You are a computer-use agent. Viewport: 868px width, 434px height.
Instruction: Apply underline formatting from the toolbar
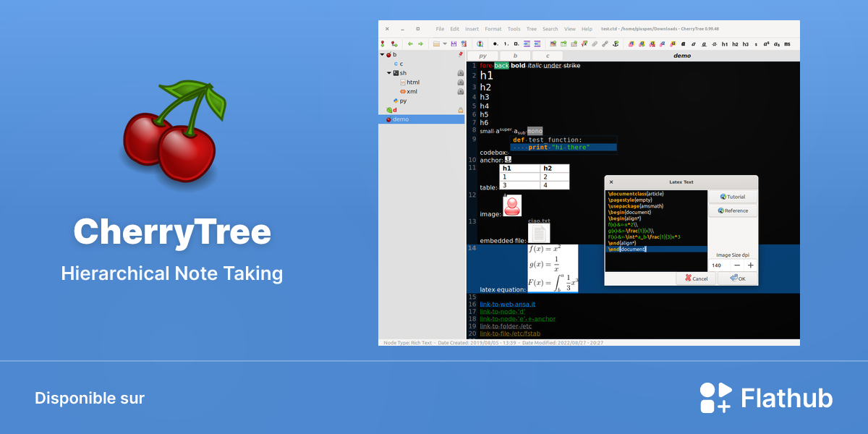pyautogui.click(x=704, y=43)
